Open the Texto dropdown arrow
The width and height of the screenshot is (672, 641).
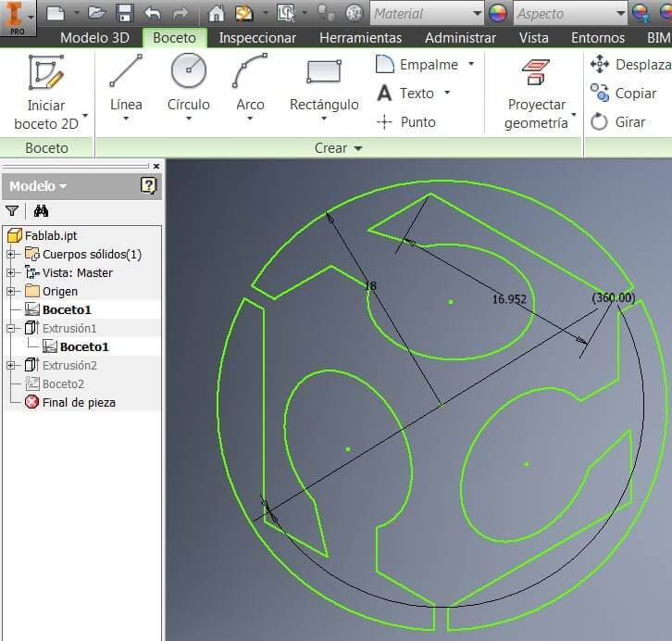pos(447,93)
